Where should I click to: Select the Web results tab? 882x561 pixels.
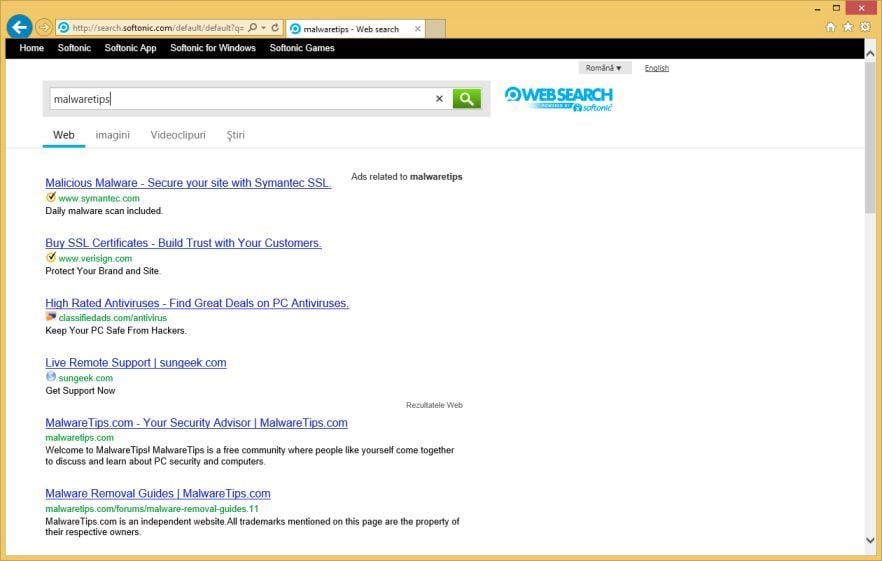pyautogui.click(x=64, y=135)
